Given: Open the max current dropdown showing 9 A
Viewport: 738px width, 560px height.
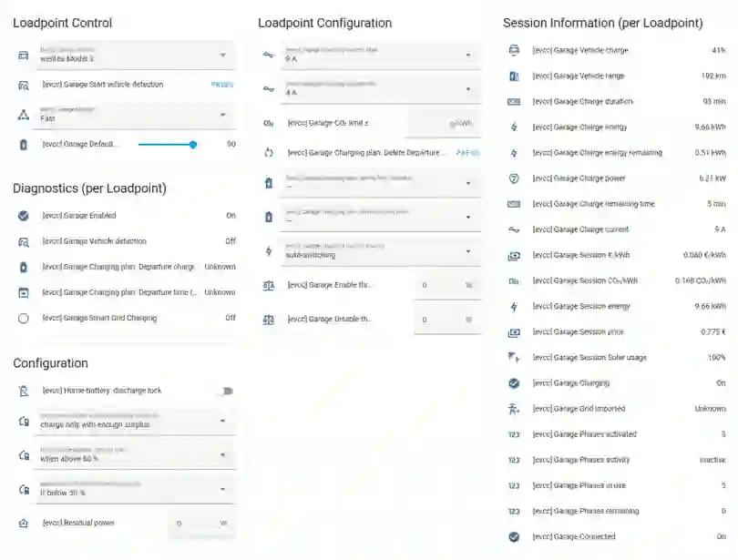Looking at the screenshot, I should [x=381, y=56].
